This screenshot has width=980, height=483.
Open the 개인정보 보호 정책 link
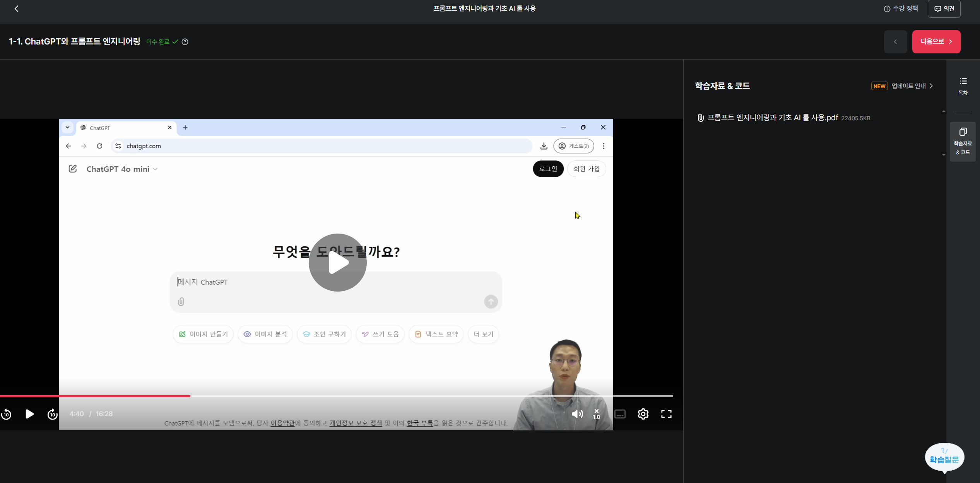click(356, 423)
